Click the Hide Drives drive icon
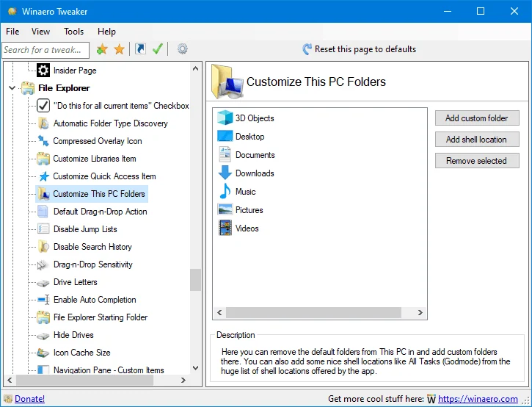Viewport: 532px width, 407px height. (43, 336)
